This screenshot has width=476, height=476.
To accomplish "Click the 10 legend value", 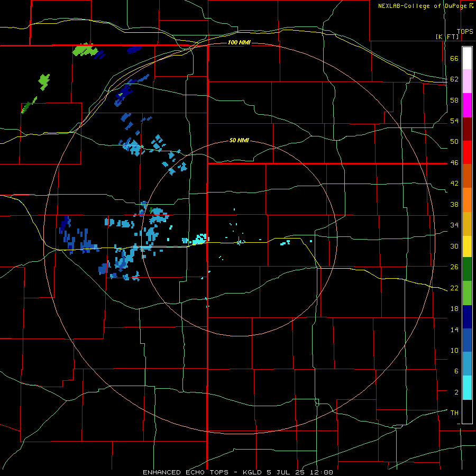I will (454, 350).
